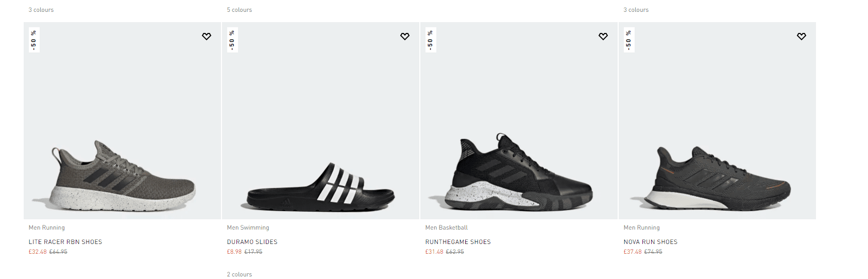Open DURAMO SLIDES product link
Viewport: 868px width, 279px height.
[252, 242]
